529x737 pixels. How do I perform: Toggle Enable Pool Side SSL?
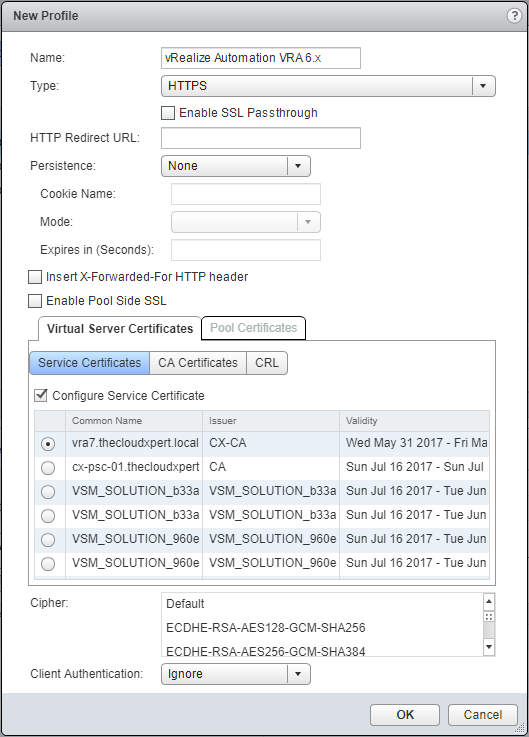tap(35, 301)
